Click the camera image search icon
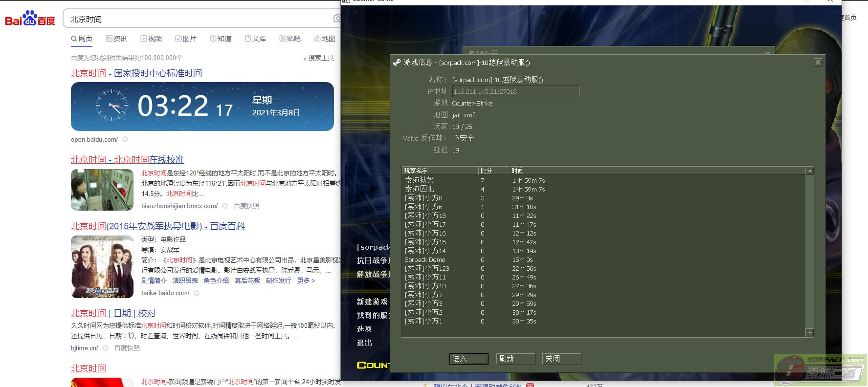Viewport: 868px width, 387px height. pyautogui.click(x=336, y=19)
